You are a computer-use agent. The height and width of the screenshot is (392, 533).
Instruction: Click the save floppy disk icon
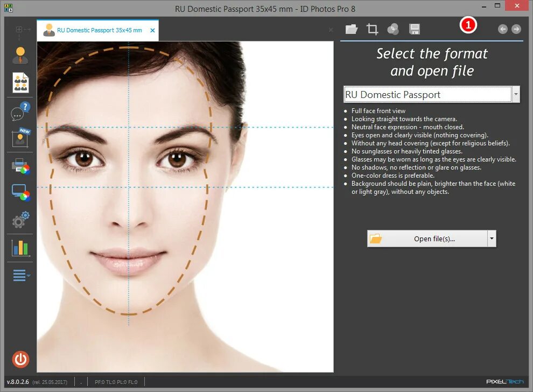(x=415, y=29)
